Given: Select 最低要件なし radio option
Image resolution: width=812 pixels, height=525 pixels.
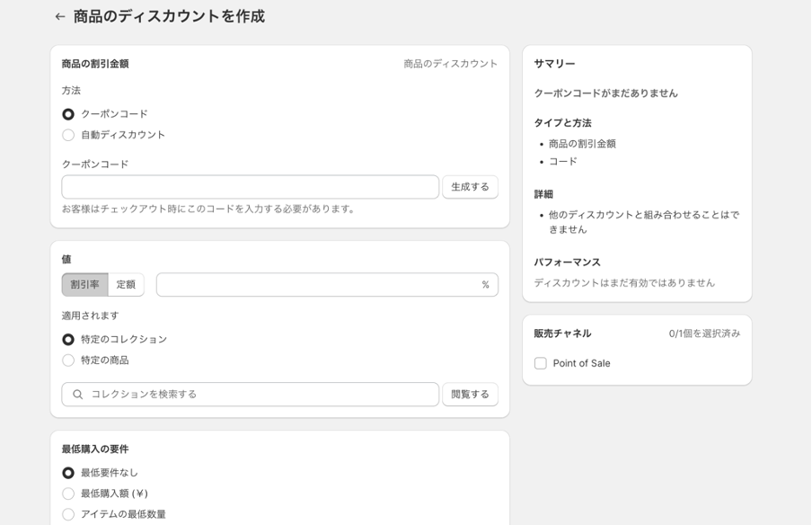Looking at the screenshot, I should 68,473.
